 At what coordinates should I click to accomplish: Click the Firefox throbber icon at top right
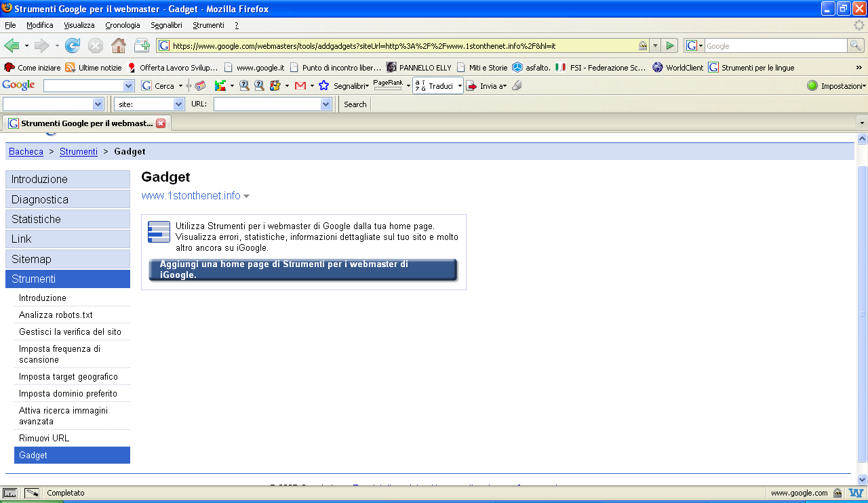coord(859,25)
